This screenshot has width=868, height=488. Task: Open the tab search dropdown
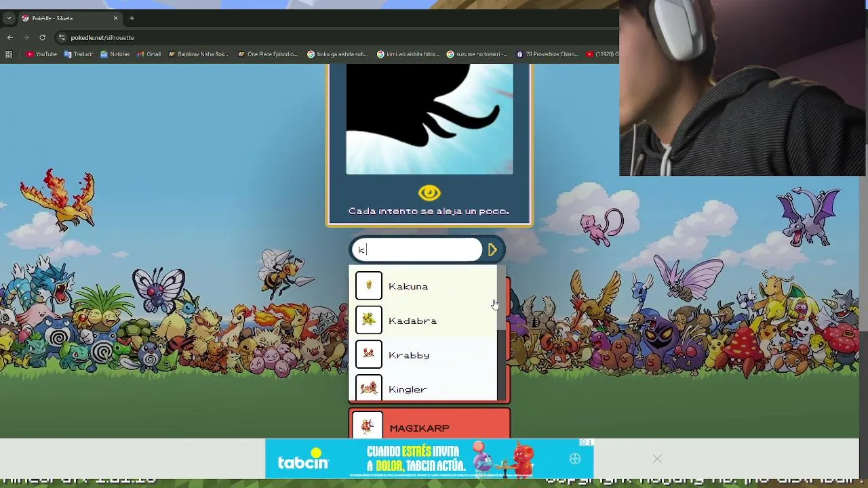point(9,18)
